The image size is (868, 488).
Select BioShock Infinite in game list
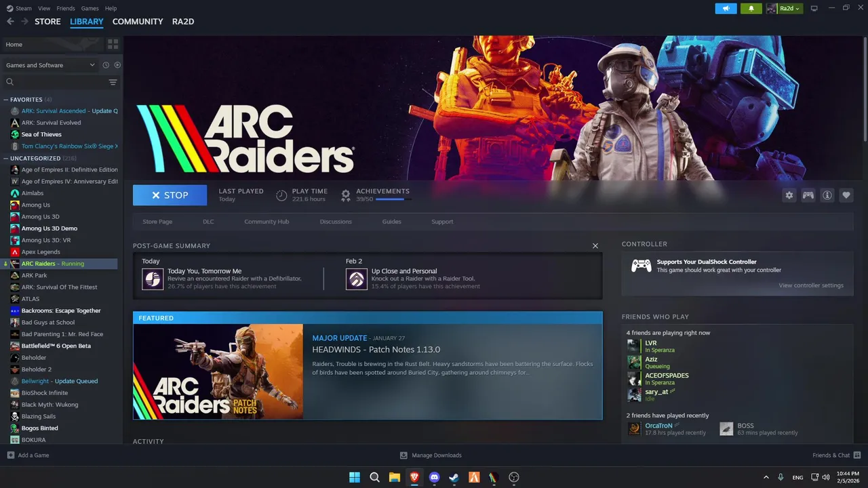tap(45, 392)
